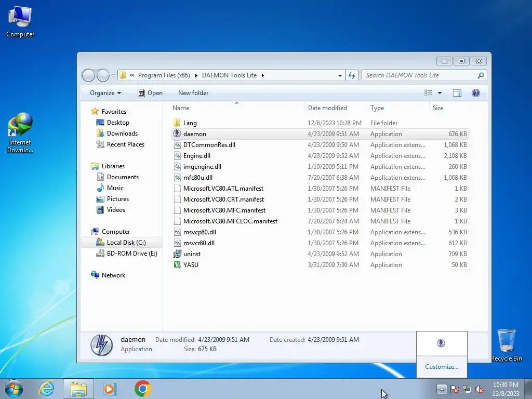The image size is (532, 399).
Task: Click the address bar double chevron
Action: point(132,75)
